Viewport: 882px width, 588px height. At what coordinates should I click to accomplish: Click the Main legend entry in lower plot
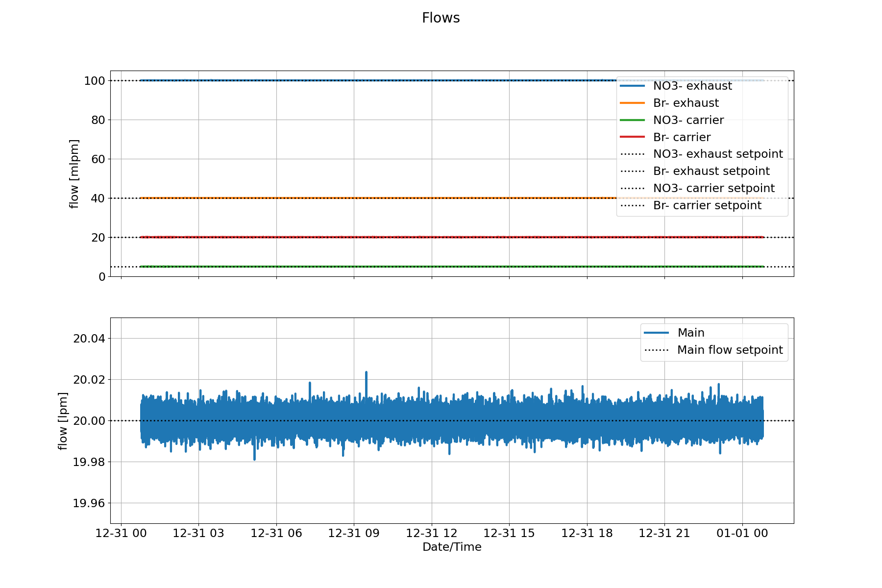(674, 333)
